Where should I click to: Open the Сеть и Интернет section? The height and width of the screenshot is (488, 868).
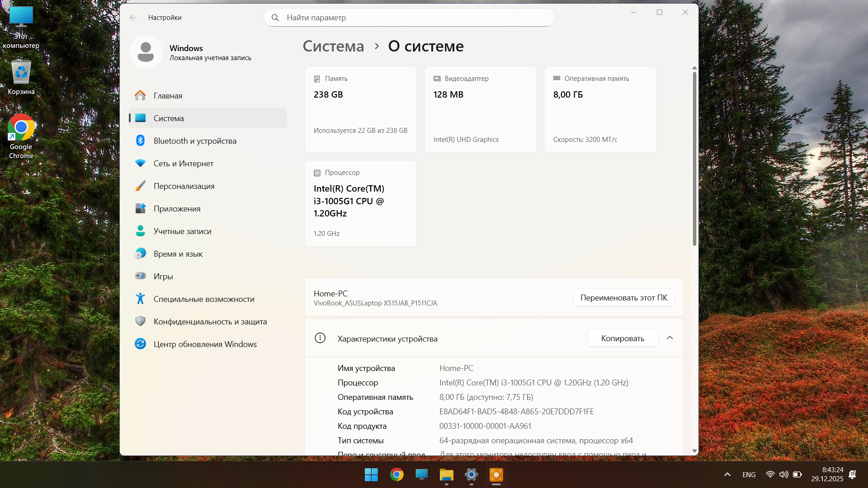click(x=183, y=163)
